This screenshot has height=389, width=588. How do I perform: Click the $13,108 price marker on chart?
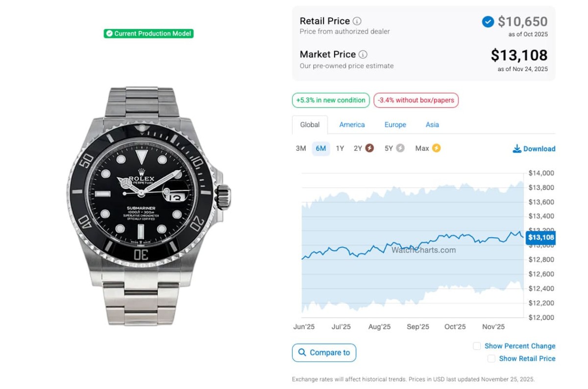540,238
